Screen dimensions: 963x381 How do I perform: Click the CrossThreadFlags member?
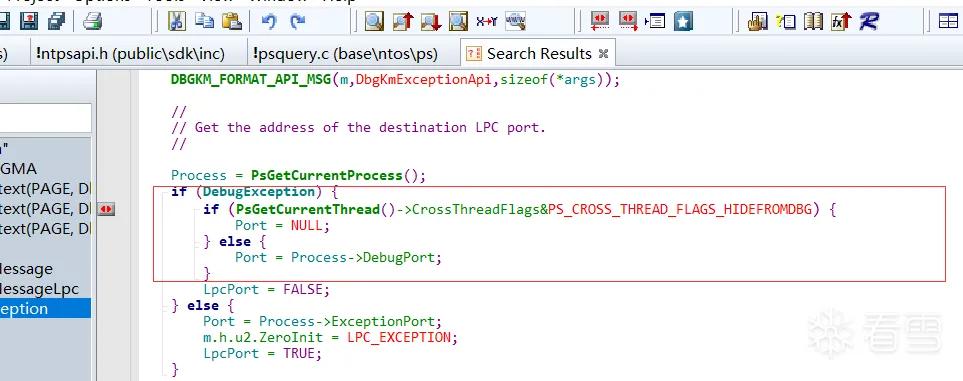pos(476,210)
